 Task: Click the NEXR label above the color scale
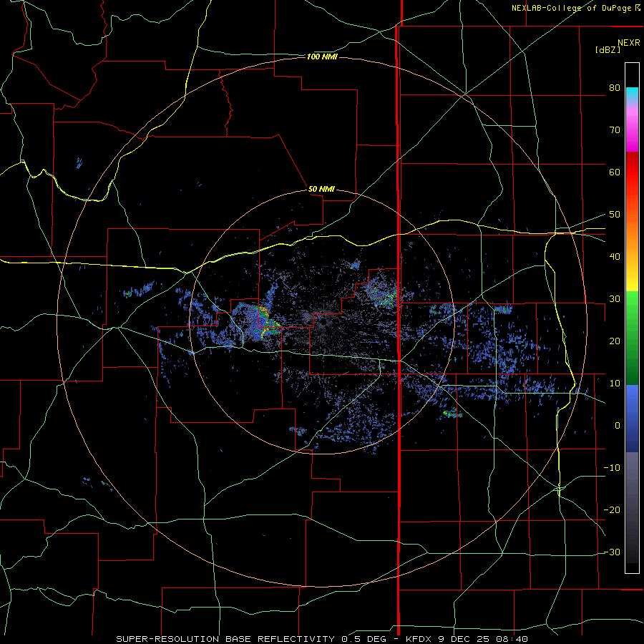coord(629,43)
